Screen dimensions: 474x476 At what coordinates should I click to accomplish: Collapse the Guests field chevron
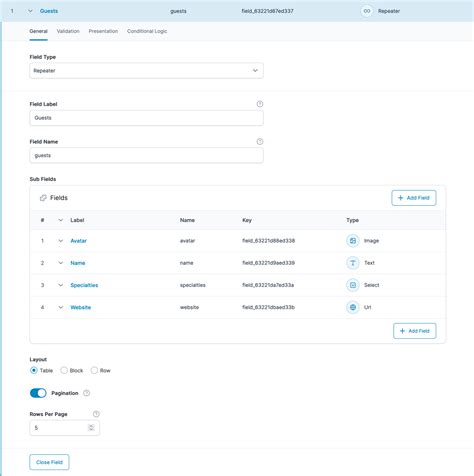(30, 11)
